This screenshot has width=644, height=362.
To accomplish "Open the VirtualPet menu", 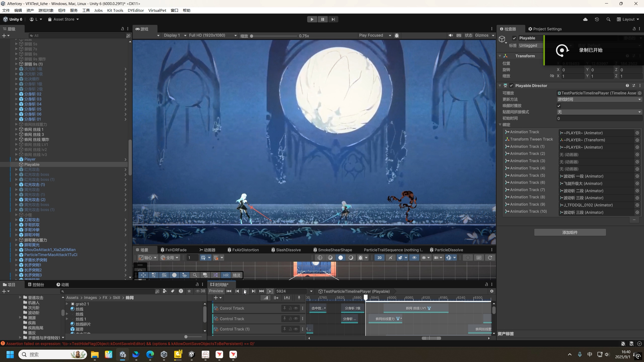I will (157, 10).
